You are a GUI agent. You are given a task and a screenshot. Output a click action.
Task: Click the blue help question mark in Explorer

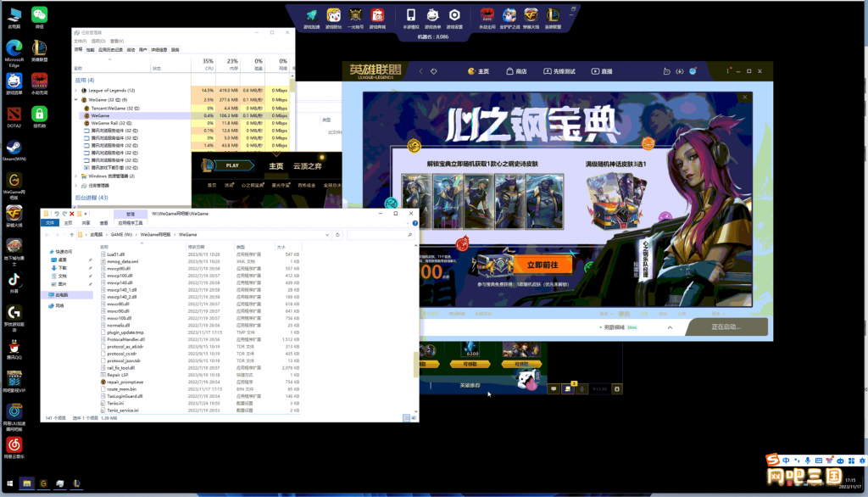[415, 223]
